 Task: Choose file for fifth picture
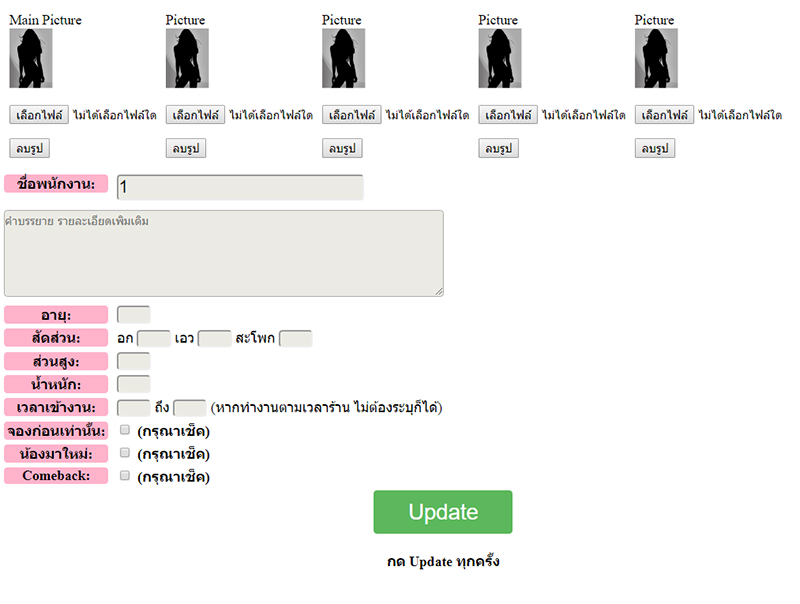click(x=664, y=115)
